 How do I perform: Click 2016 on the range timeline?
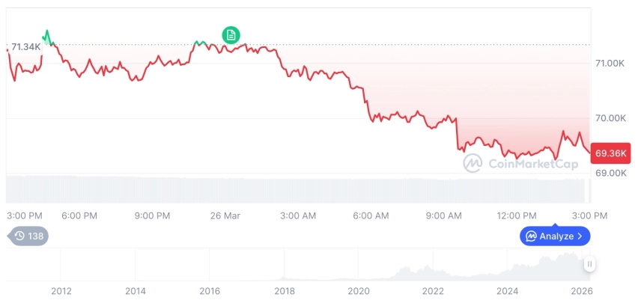[210, 291]
